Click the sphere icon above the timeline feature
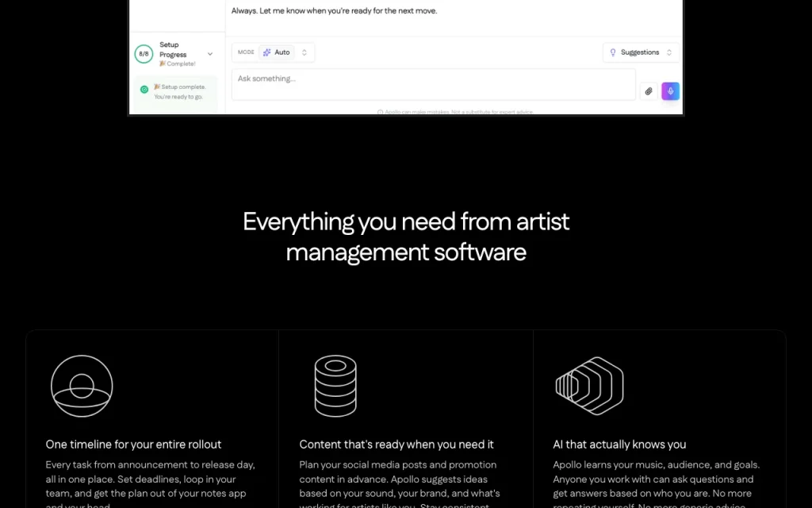 [82, 387]
